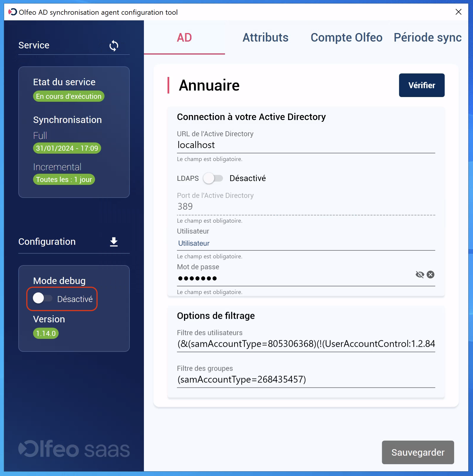Open the Compte Olfeo tab
The width and height of the screenshot is (473, 476).
346,38
